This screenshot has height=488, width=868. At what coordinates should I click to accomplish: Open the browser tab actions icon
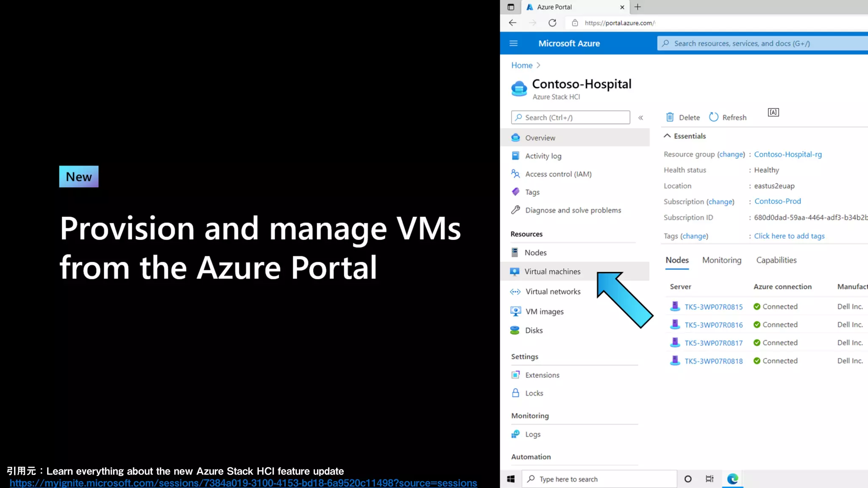(x=511, y=7)
